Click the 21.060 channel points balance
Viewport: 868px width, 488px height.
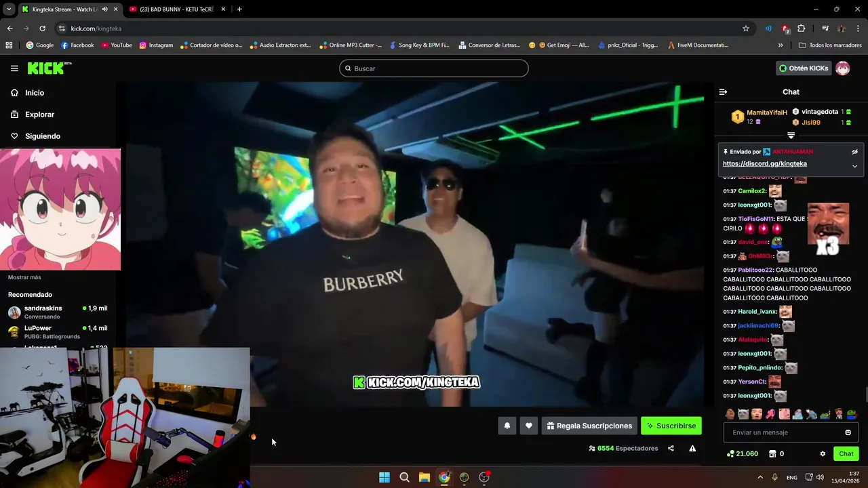click(x=742, y=453)
